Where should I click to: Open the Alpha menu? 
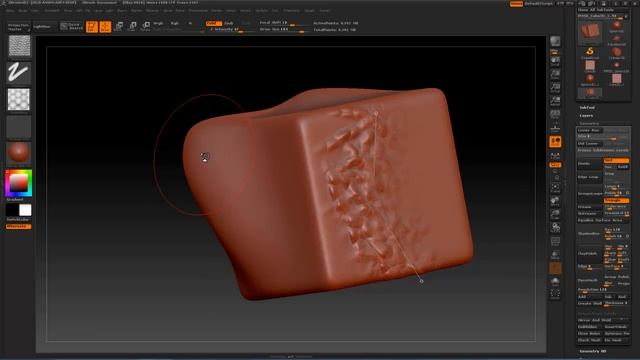click(10, 11)
